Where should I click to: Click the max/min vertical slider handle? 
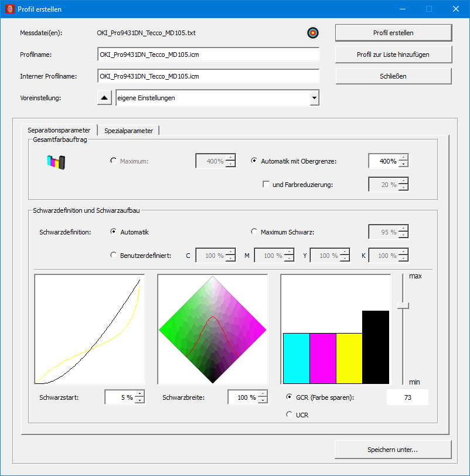(x=402, y=305)
